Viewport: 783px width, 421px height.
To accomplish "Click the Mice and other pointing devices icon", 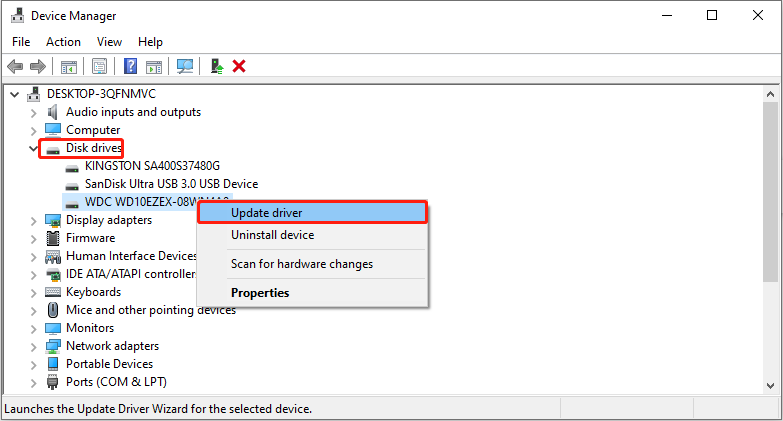I will (x=53, y=310).
